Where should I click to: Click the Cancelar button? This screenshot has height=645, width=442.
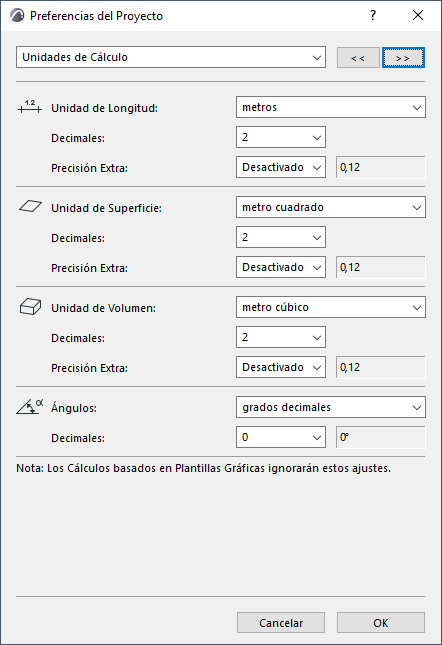click(281, 623)
